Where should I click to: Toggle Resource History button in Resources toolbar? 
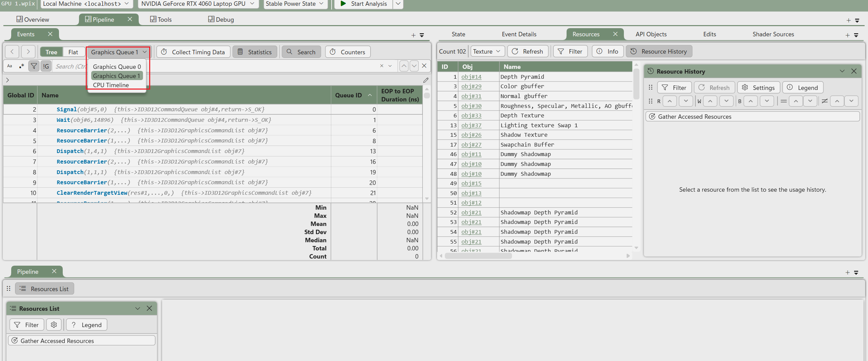659,51
